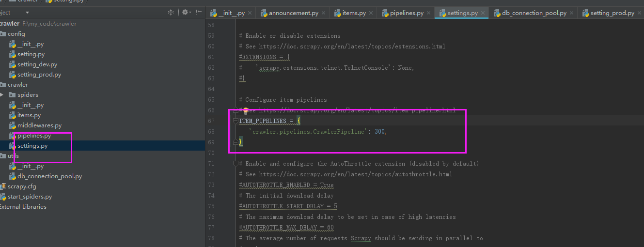Select the settings.py editor tab
Screen dimensions: 644x247
[462, 13]
